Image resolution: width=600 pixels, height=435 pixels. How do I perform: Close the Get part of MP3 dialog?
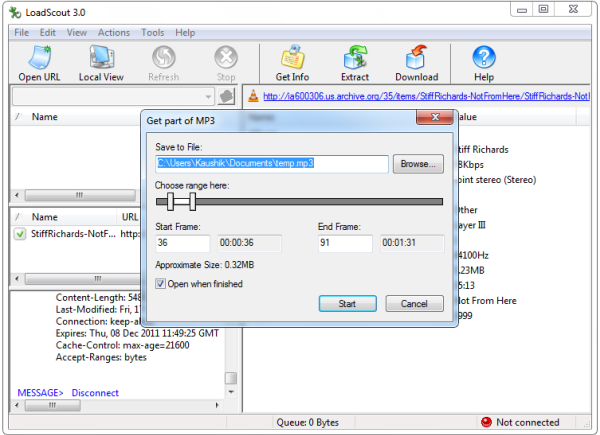click(435, 117)
